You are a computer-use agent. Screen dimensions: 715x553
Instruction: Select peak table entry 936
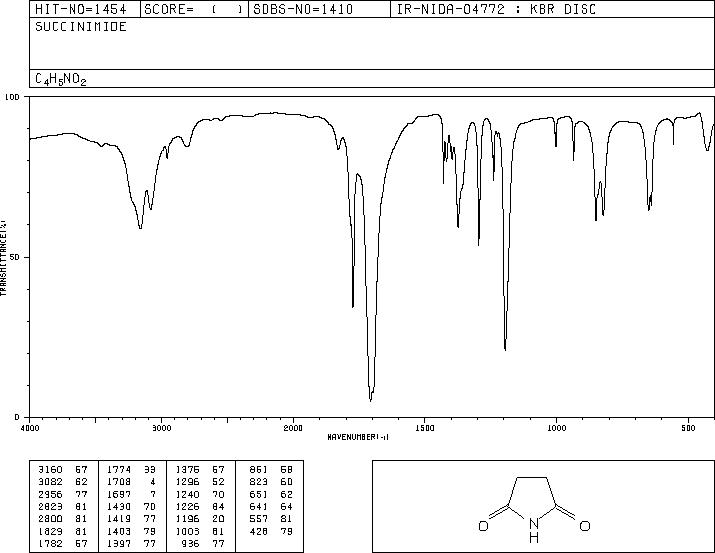[x=204, y=543]
